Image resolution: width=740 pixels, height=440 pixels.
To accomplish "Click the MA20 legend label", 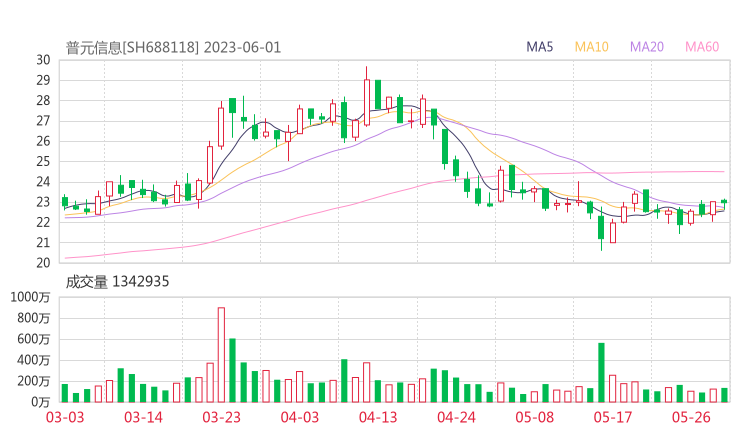I will (647, 47).
